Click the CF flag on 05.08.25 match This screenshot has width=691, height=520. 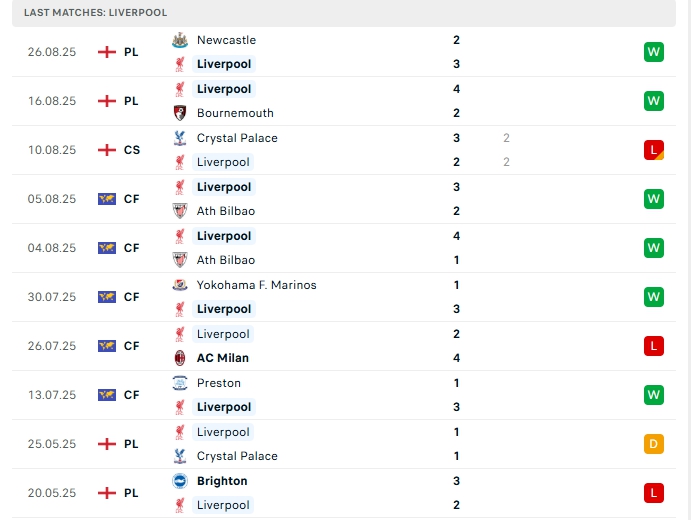tap(107, 199)
